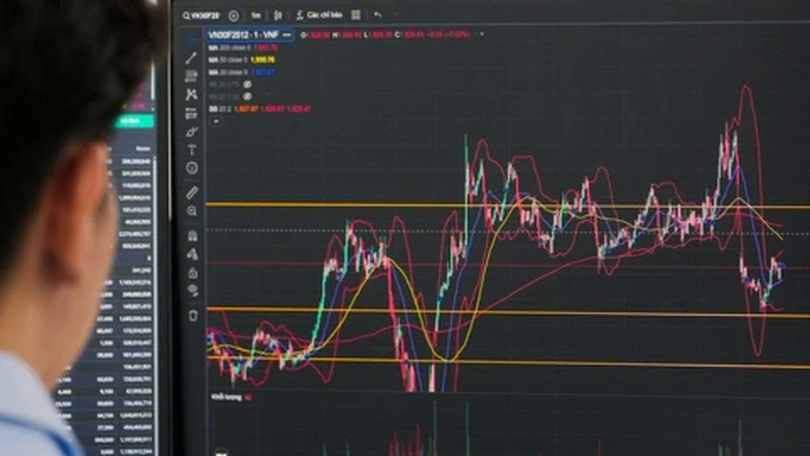Open the three-dot menu beside VN30F2012 title
The width and height of the screenshot is (810, 456).
click(287, 35)
